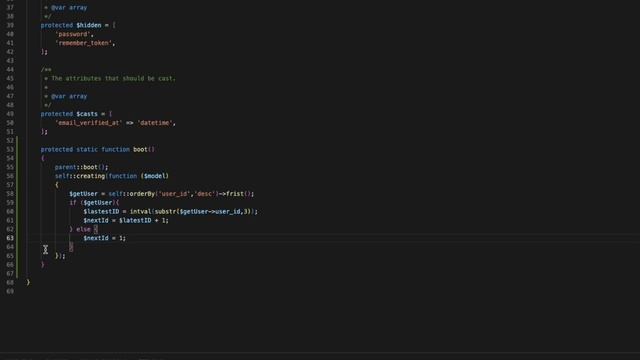
Task: Click comment 'The attributes that should be cast.'
Action: [x=113, y=78]
